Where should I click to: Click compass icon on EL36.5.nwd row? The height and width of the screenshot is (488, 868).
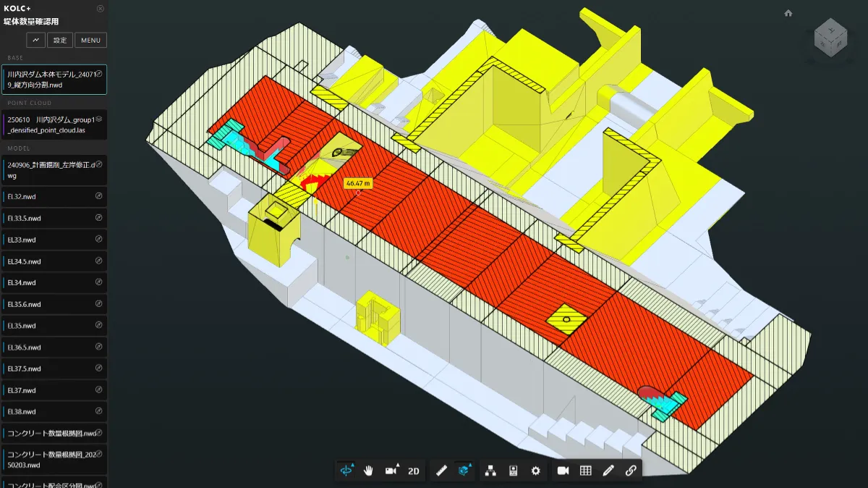(x=99, y=347)
